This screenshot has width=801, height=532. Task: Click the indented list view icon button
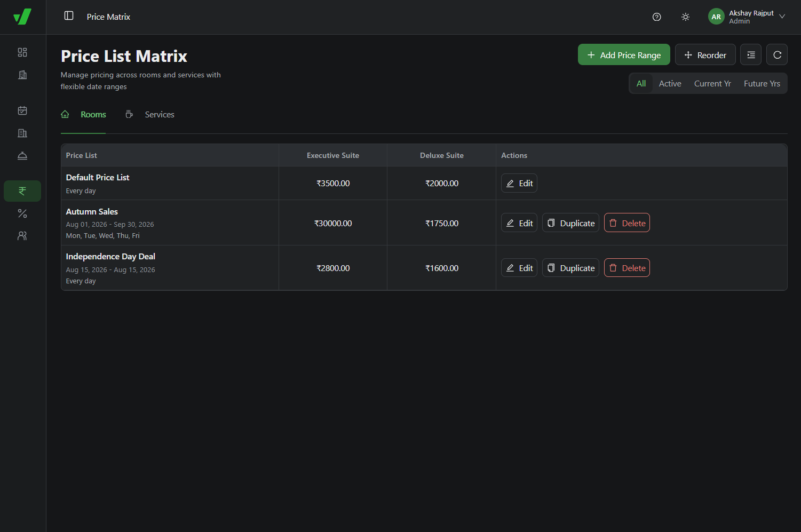point(751,55)
